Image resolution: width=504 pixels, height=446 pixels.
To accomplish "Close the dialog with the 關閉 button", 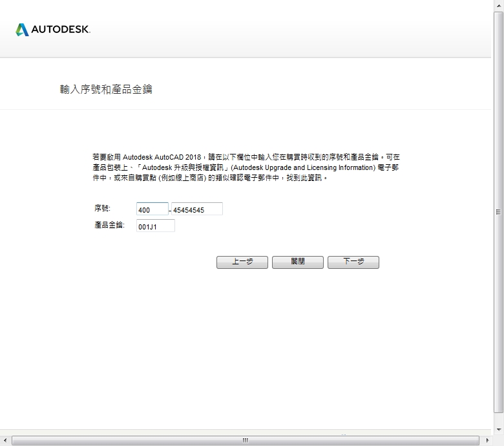I will click(x=298, y=262).
